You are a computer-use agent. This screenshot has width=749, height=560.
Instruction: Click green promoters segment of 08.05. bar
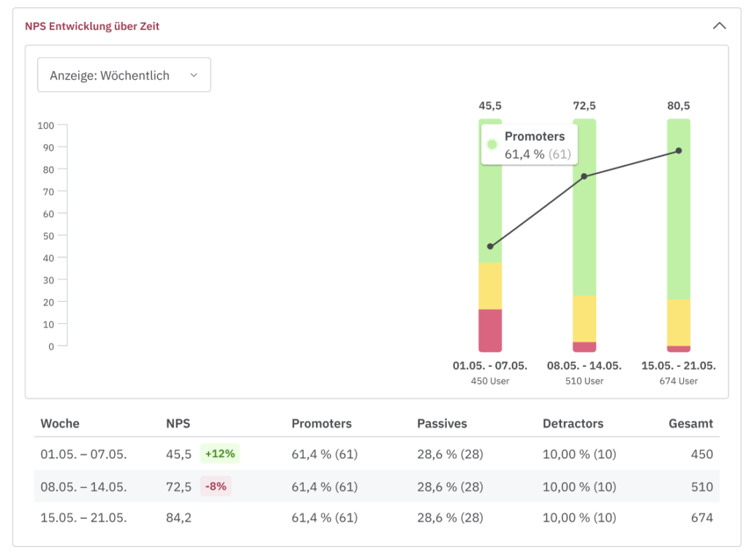click(584, 234)
